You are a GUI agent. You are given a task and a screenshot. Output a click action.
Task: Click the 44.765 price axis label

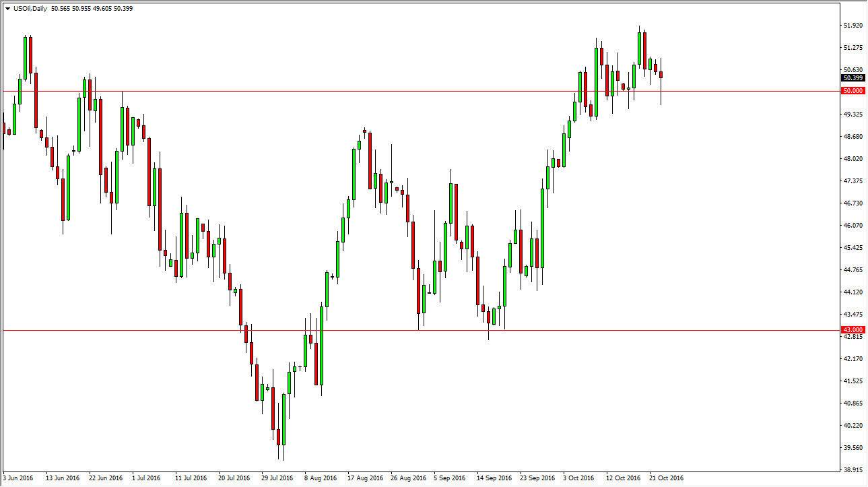click(x=852, y=270)
